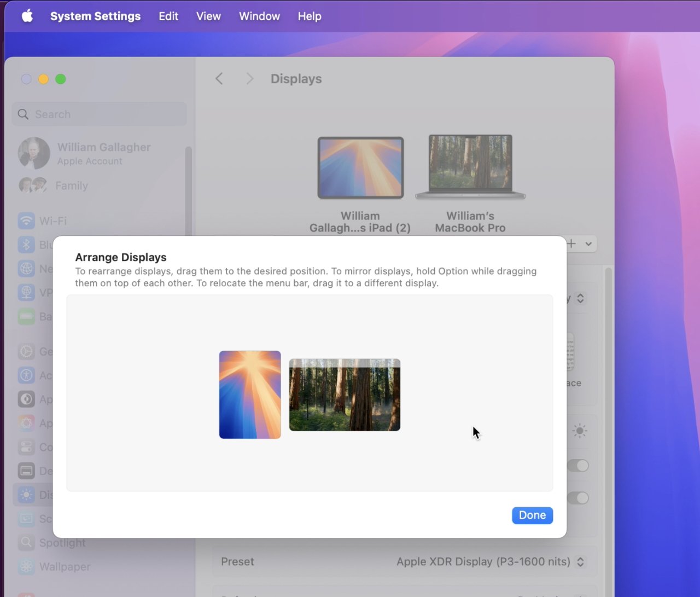Open the Preset dropdown for Apple XDR Display
Image resolution: width=700 pixels, height=597 pixels.
click(491, 562)
